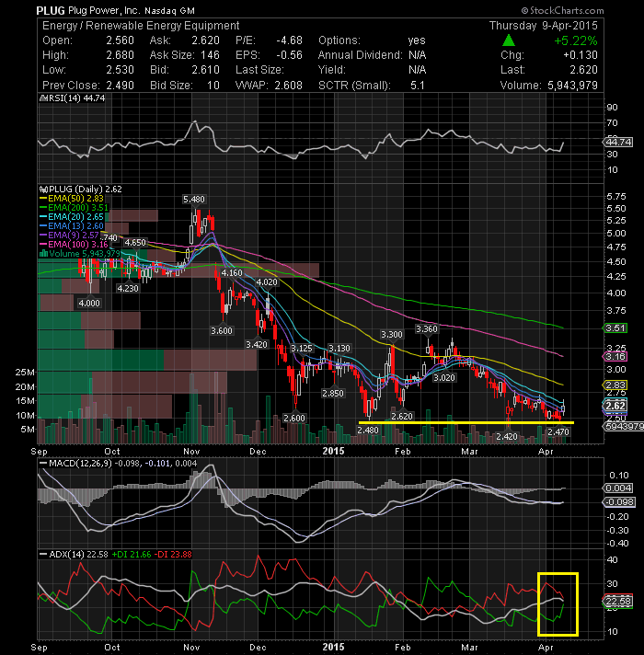
Task: Click the Open value 2.560
Action: pos(120,40)
